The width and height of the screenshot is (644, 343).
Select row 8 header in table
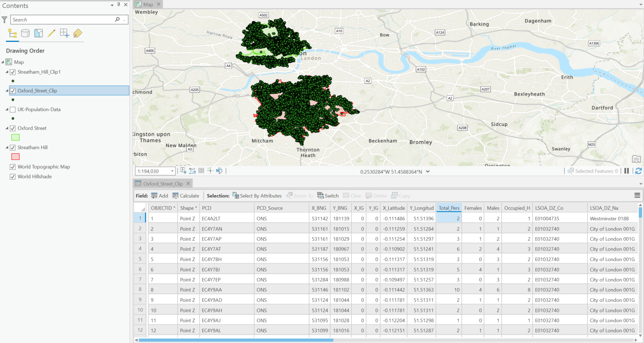(x=140, y=290)
